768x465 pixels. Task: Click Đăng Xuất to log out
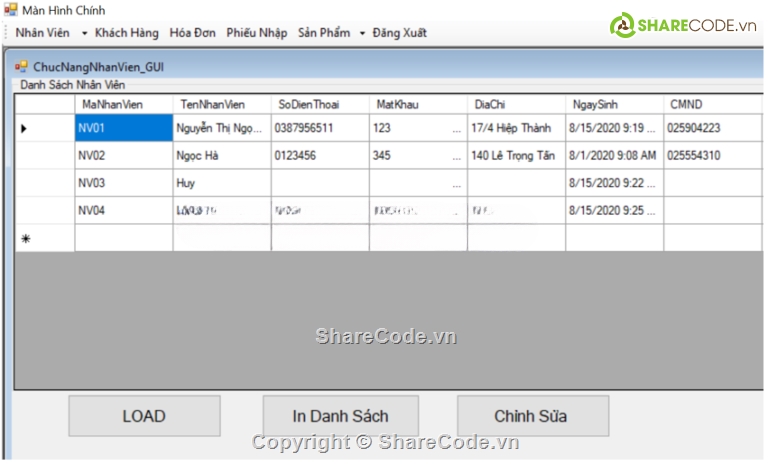coord(400,33)
